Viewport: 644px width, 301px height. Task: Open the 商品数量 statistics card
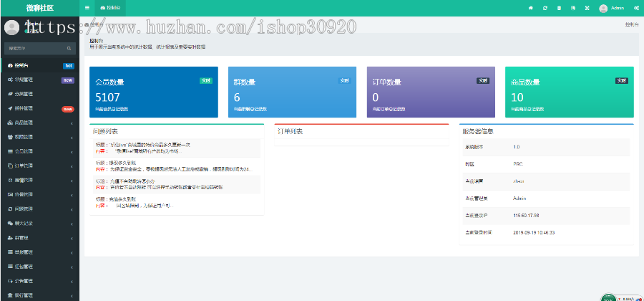tap(570, 92)
